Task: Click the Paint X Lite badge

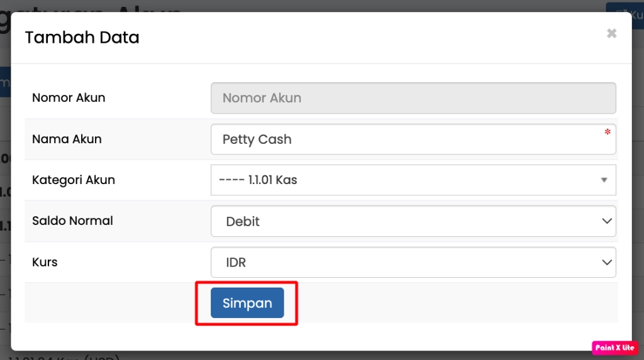Action: pos(614,347)
